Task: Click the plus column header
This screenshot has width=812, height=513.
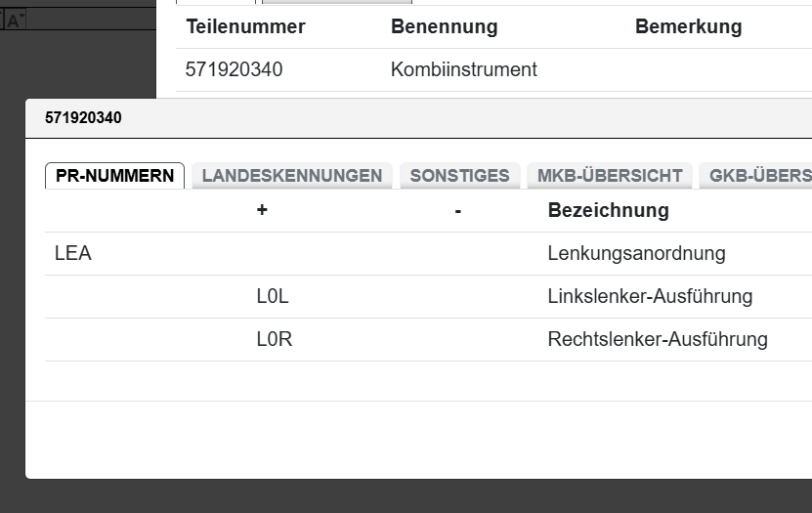Action: click(x=262, y=210)
